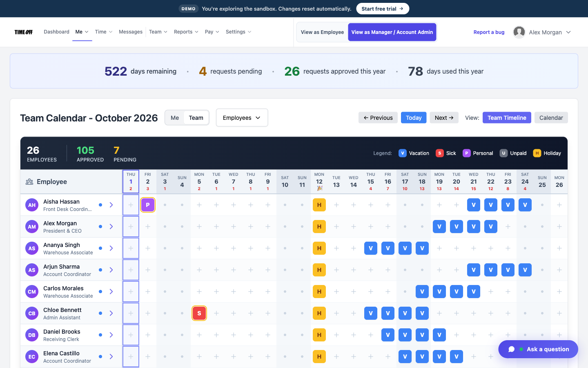Click the chat bubble icon in Ask a question
Screen dimensions: 588x368
click(511, 349)
